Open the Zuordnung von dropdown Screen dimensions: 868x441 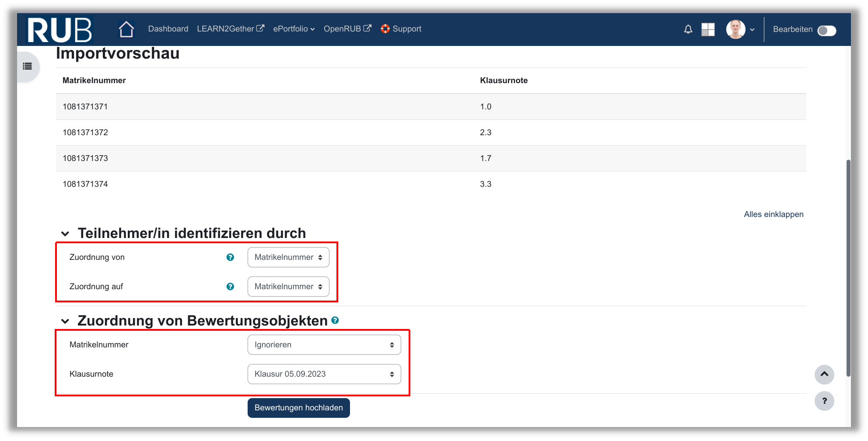pyautogui.click(x=288, y=257)
